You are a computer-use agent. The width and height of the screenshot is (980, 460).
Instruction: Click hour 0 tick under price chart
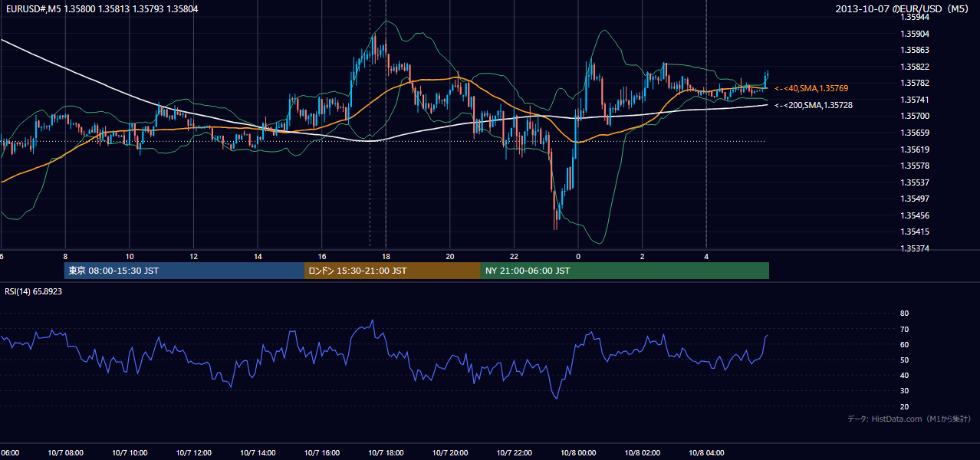(578, 256)
